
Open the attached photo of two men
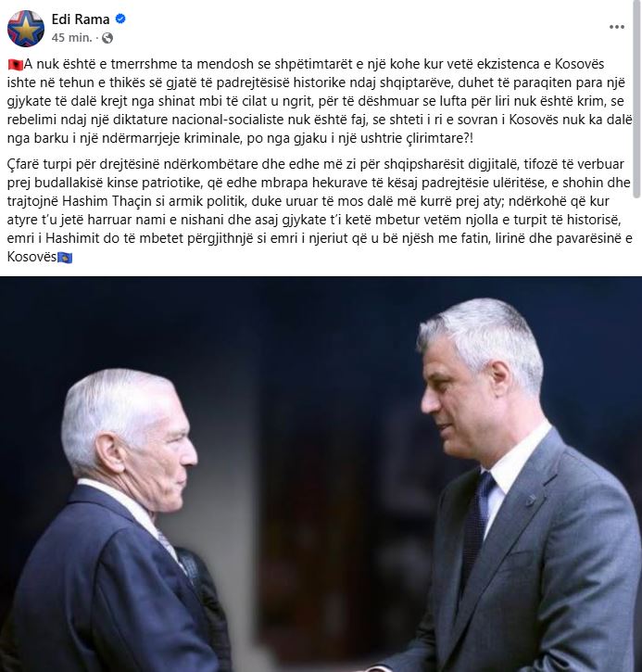point(321,474)
